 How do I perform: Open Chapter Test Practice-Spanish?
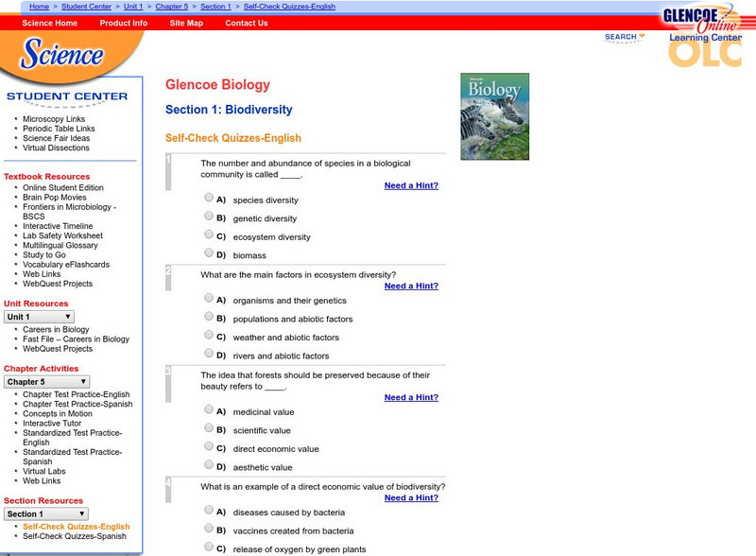[77, 404]
